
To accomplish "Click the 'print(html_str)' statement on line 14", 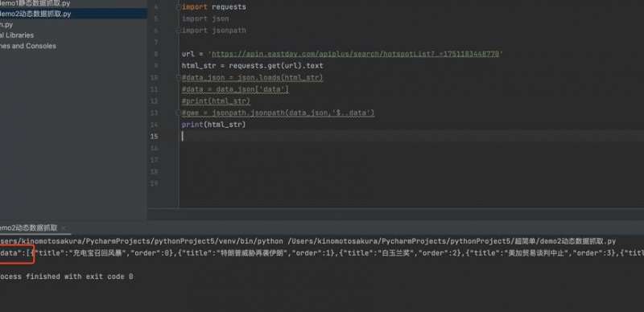I will point(213,125).
